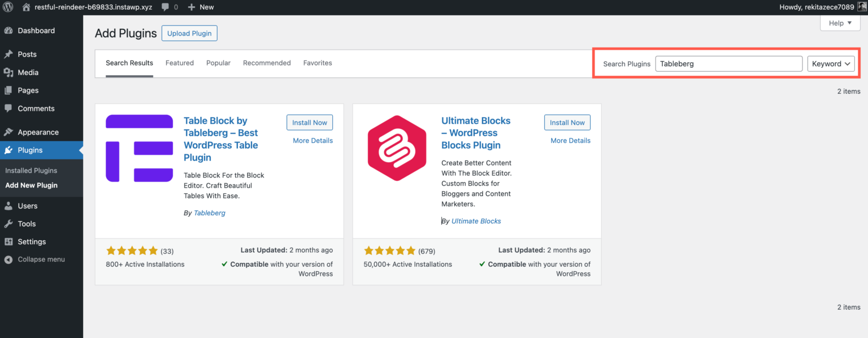This screenshot has width=868, height=338.
Task: Expand the Help panel
Action: (840, 23)
